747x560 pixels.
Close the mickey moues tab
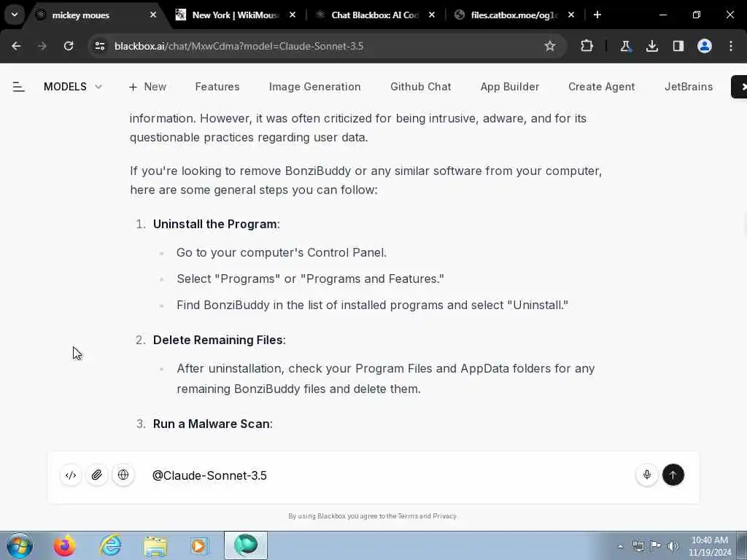[153, 15]
